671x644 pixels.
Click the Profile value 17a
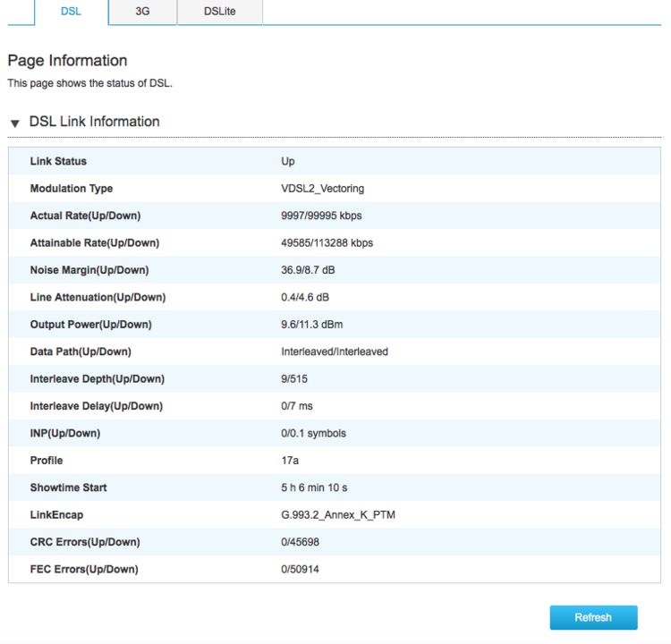[290, 461]
